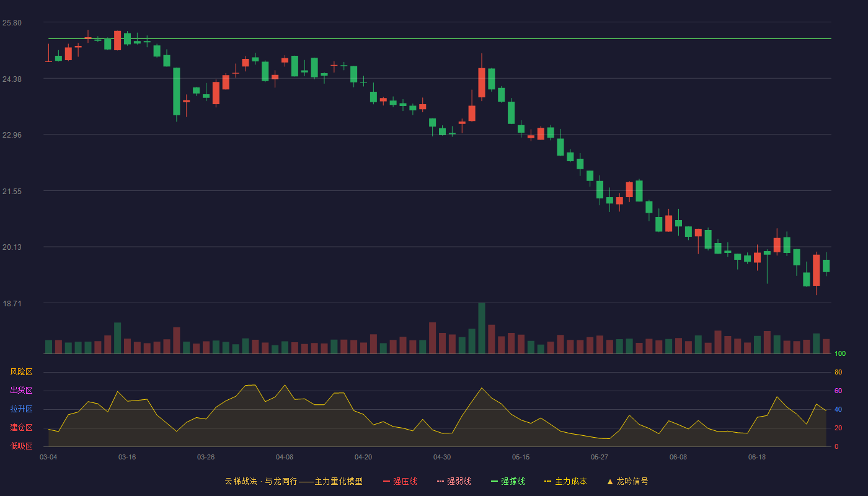868x496 pixels.
Task: Select the 22.96 price axis label
Action: pos(12,135)
